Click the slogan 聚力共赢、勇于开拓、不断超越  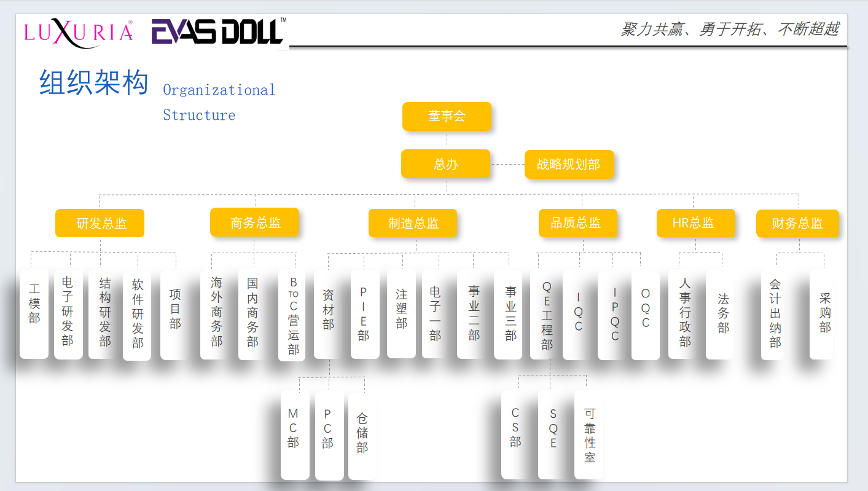coord(730,29)
